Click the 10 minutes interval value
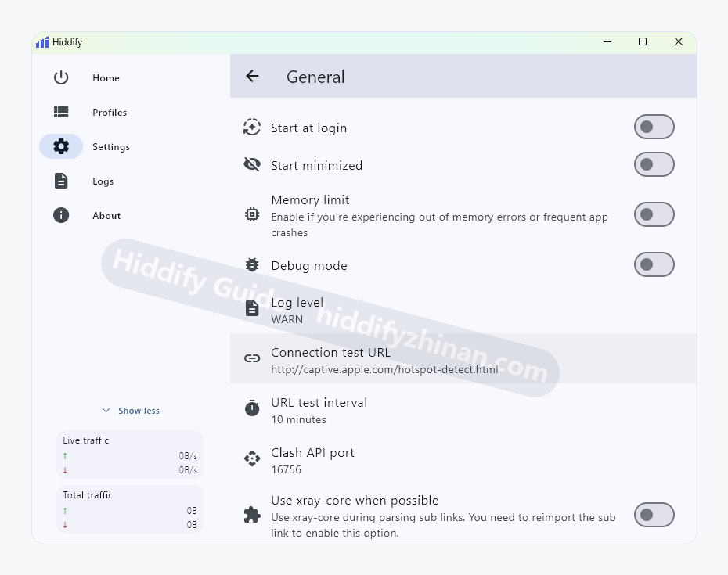 [x=298, y=419]
